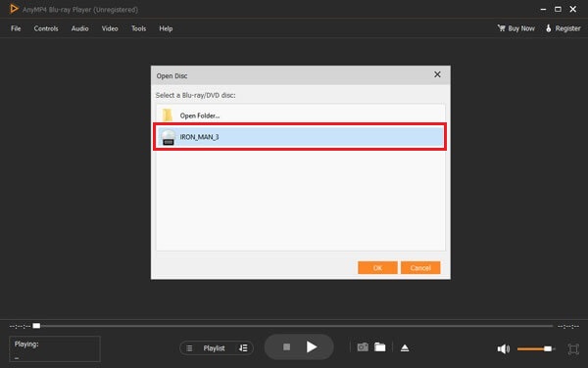Click the AnyMP4 logo in the title bar
Viewport: 588px width, 368px height.
(x=14, y=9)
